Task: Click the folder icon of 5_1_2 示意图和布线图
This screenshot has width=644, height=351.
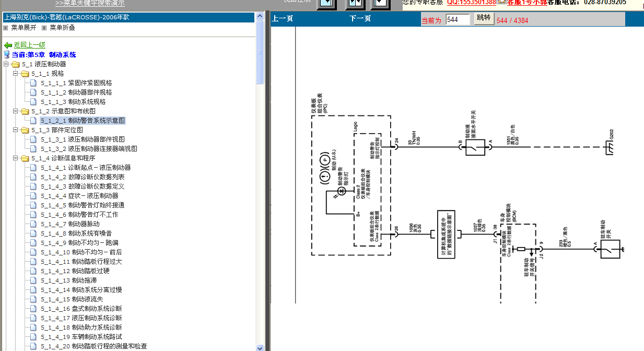Action: point(25,111)
